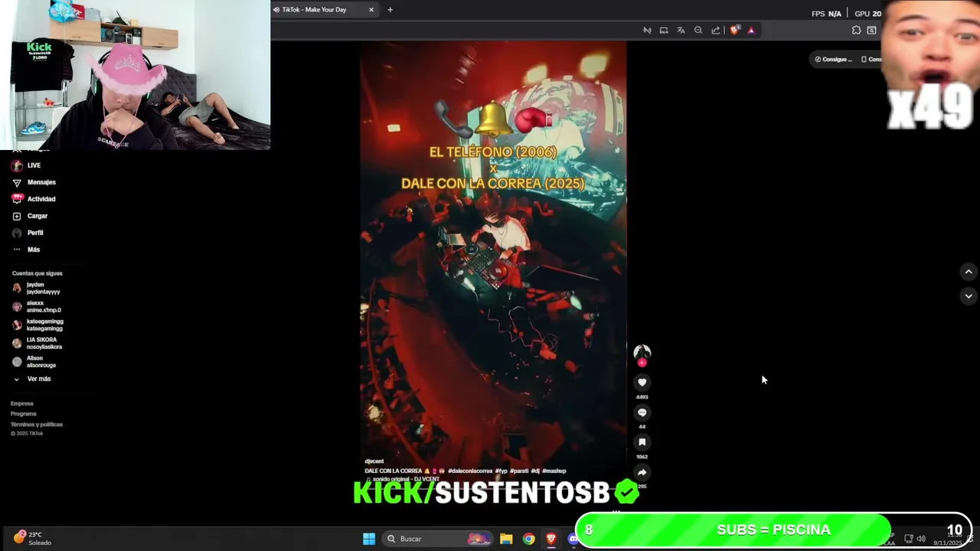Open the Windows Start menu

pos(369,539)
